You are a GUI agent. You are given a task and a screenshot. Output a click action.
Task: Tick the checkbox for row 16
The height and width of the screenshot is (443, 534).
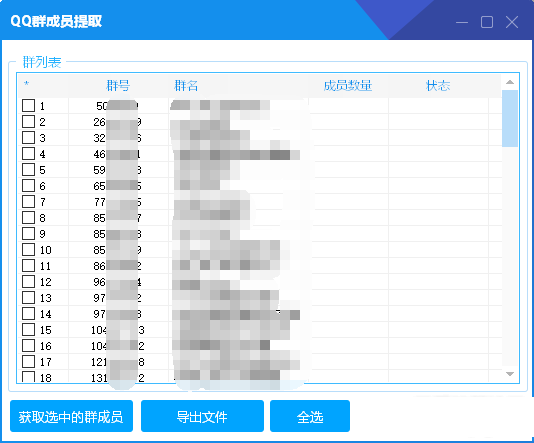click(28, 346)
